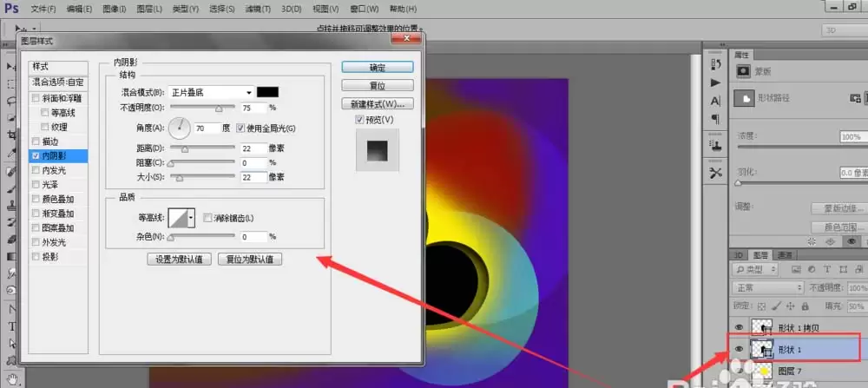Click the 蒙版边缘... button
The image size is (868, 388).
pos(839,208)
